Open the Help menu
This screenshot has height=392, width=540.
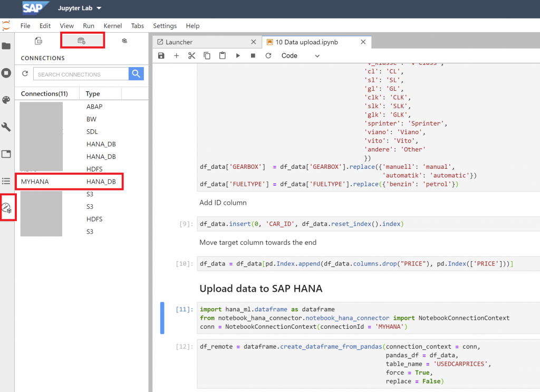[192, 26]
